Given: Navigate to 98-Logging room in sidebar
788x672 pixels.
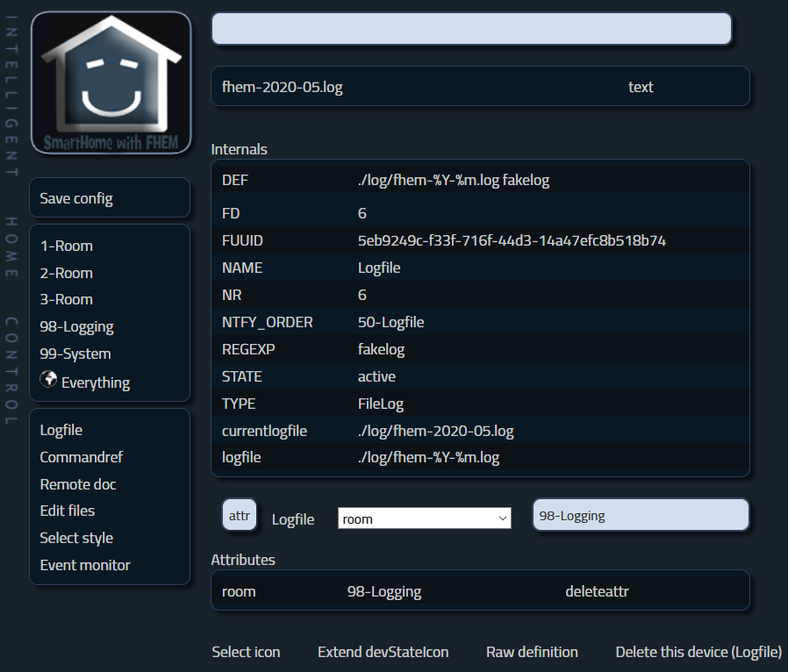Looking at the screenshot, I should 76,326.
